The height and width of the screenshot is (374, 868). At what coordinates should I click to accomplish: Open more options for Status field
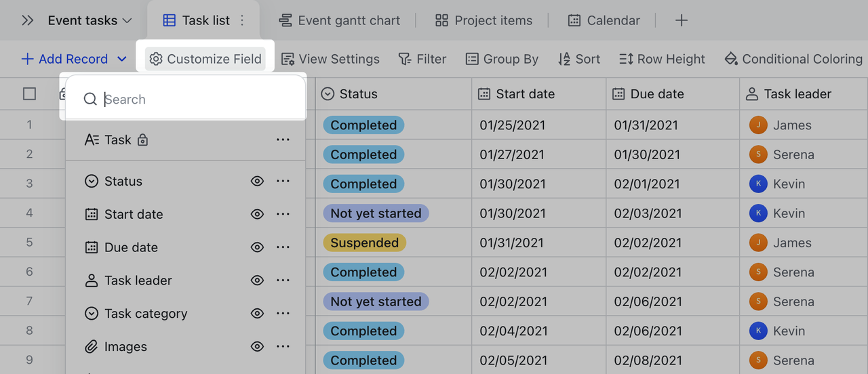[x=283, y=182]
